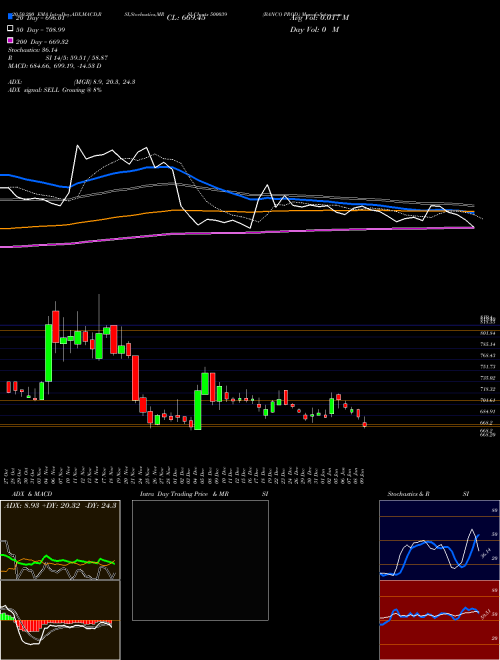Click the '50 Day - 708.99' legend text
Screen dimensions: 500x660
40,29
